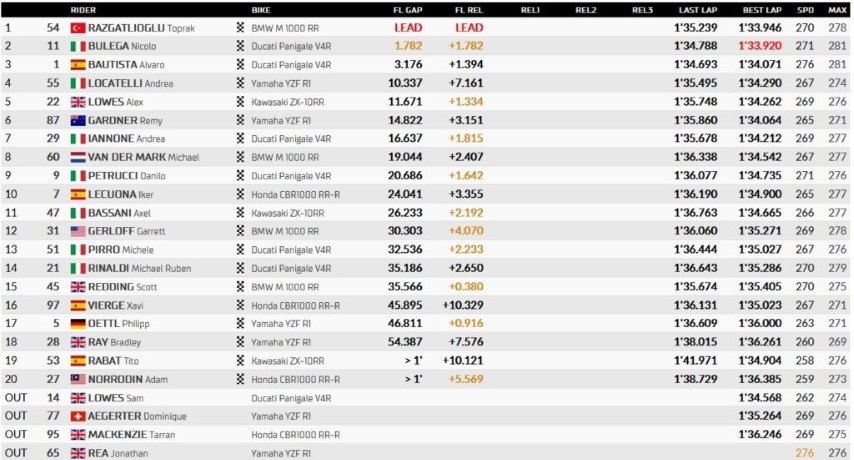Screen dimensions: 854x460
Task: Click the Australian flag next to Gardner
Action: (78, 120)
